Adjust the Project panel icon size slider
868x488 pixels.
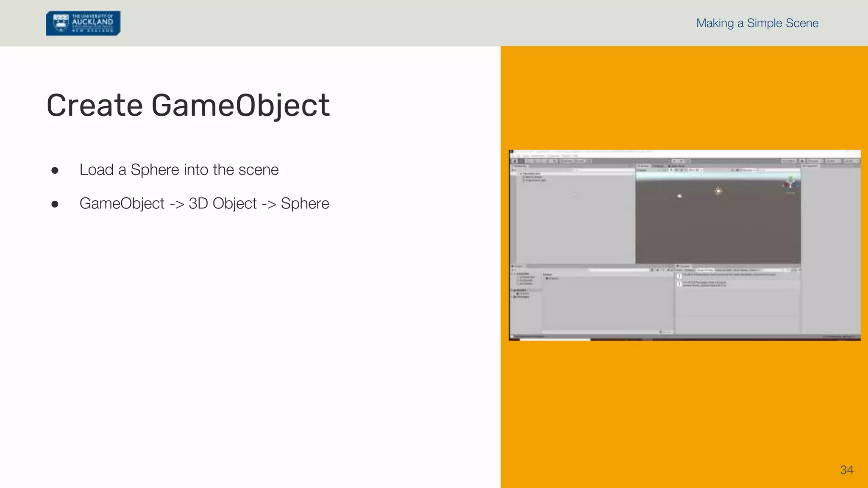coord(661,332)
